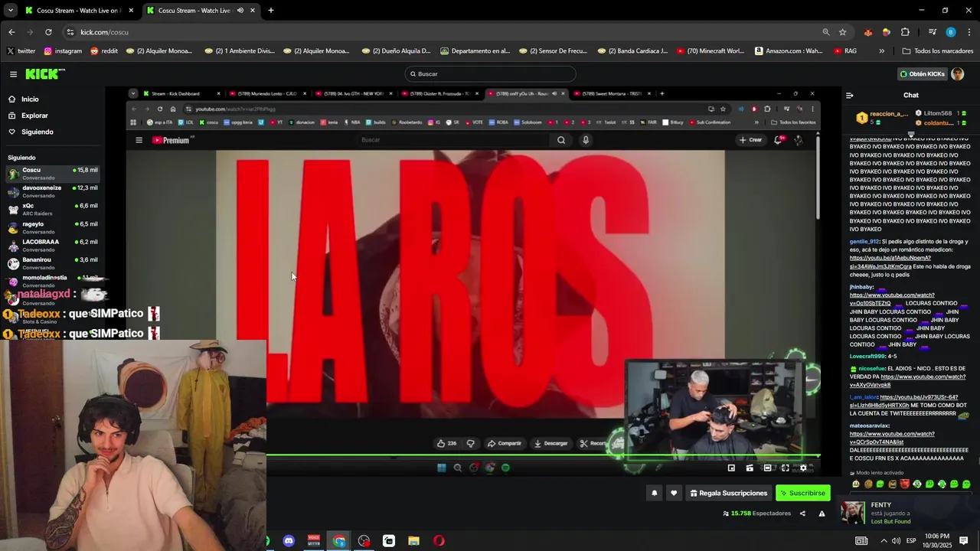Select Cosco channel in following list
Image resolution: width=980 pixels, height=551 pixels.
pyautogui.click(x=52, y=174)
